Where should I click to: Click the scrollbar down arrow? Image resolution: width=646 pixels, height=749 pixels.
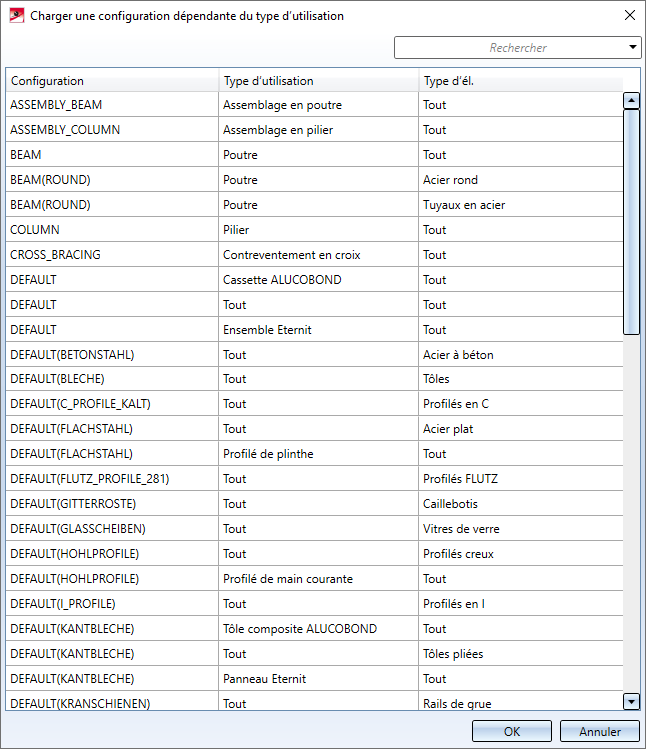pos(631,701)
